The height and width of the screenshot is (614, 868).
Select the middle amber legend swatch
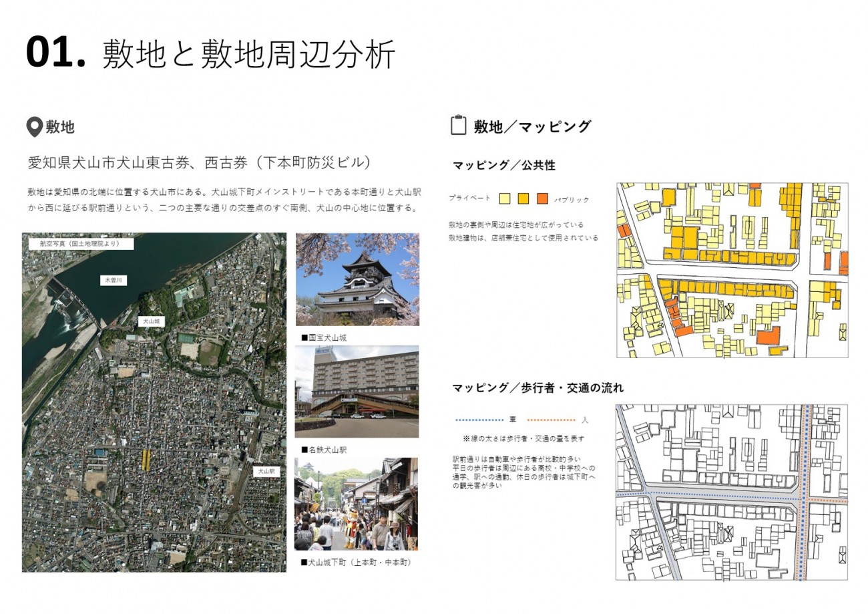pos(523,198)
